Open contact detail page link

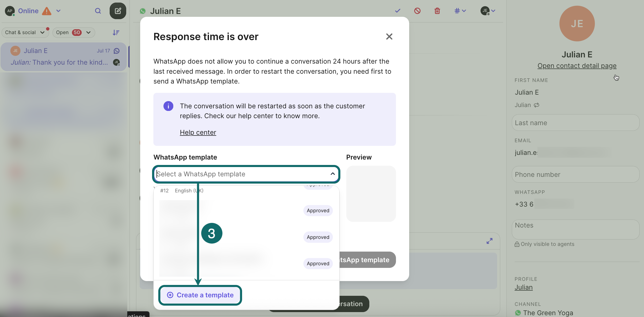pyautogui.click(x=577, y=66)
